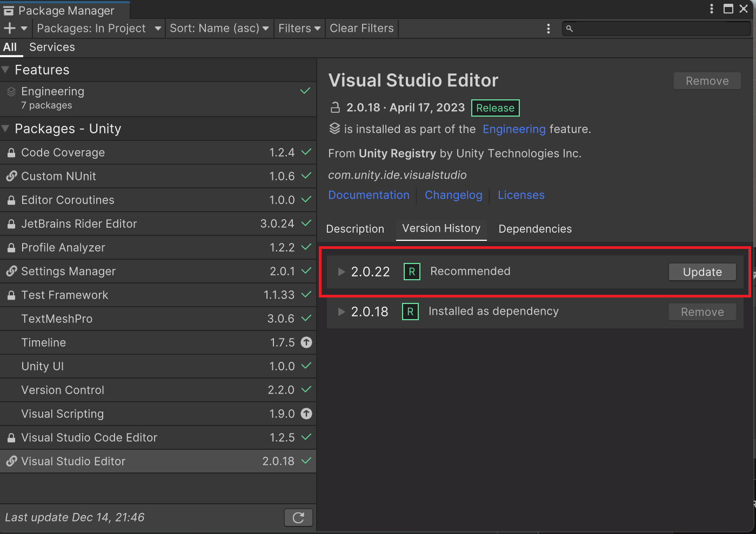This screenshot has width=756, height=534.
Task: Click the search magnifier icon
Action: point(570,29)
